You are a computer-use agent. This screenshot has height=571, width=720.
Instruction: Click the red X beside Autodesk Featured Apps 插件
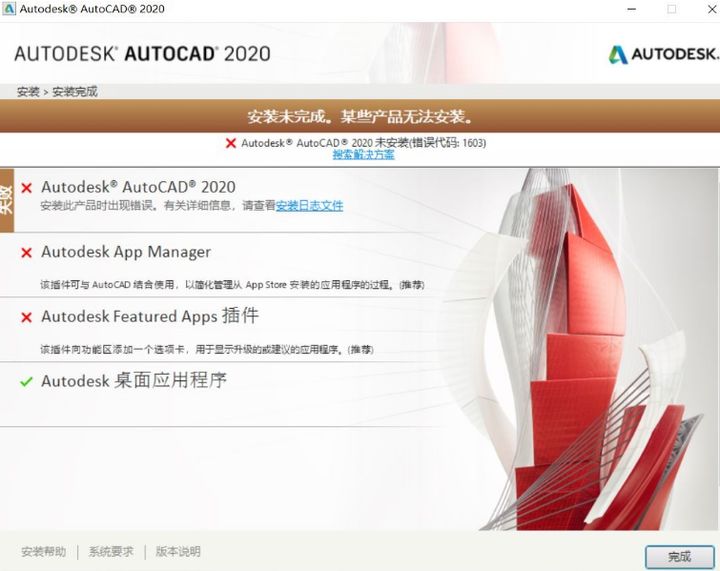pos(27,318)
